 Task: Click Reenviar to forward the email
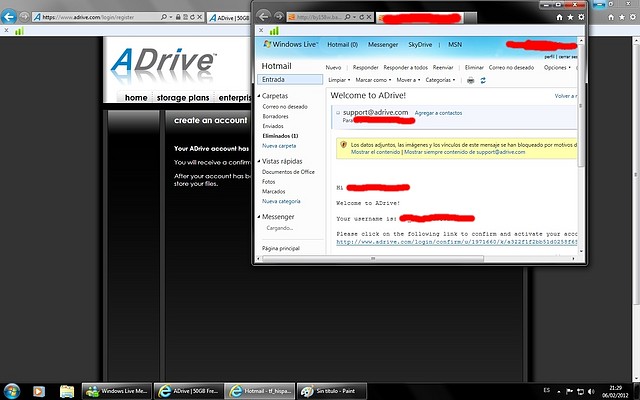pyautogui.click(x=443, y=68)
